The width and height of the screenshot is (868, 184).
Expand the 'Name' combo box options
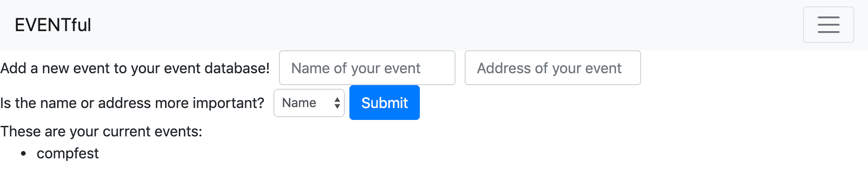tap(309, 103)
